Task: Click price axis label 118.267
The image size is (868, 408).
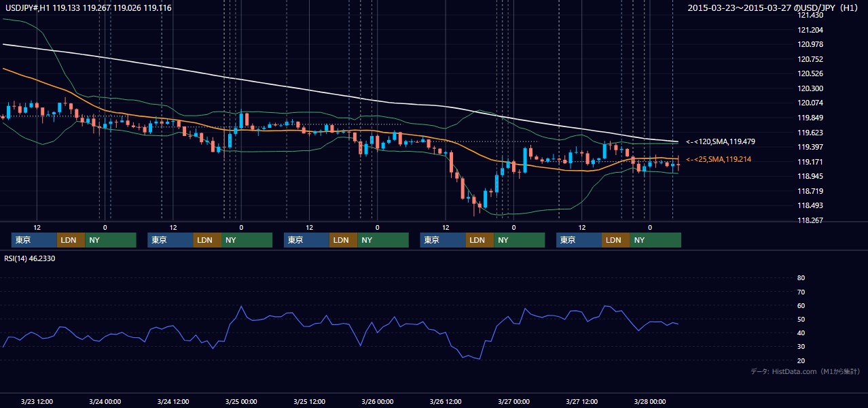Action: point(810,220)
